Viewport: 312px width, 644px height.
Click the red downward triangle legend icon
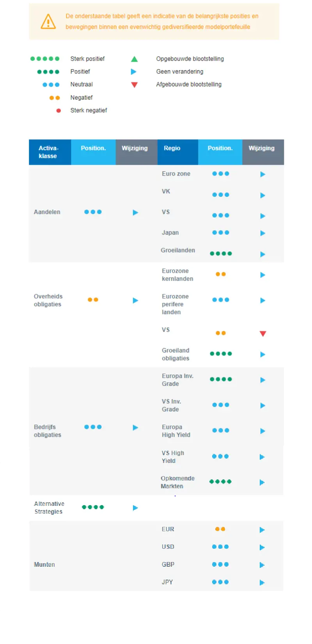(x=134, y=85)
